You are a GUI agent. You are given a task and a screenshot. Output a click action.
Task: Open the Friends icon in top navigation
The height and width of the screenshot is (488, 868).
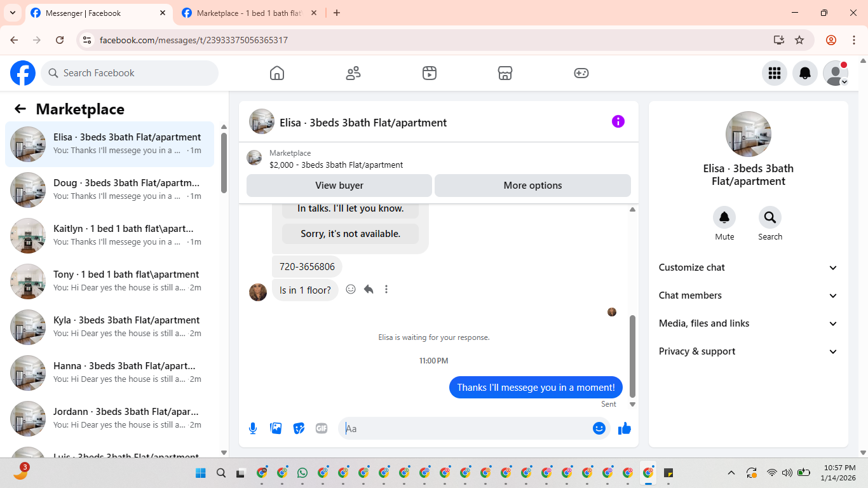point(353,73)
